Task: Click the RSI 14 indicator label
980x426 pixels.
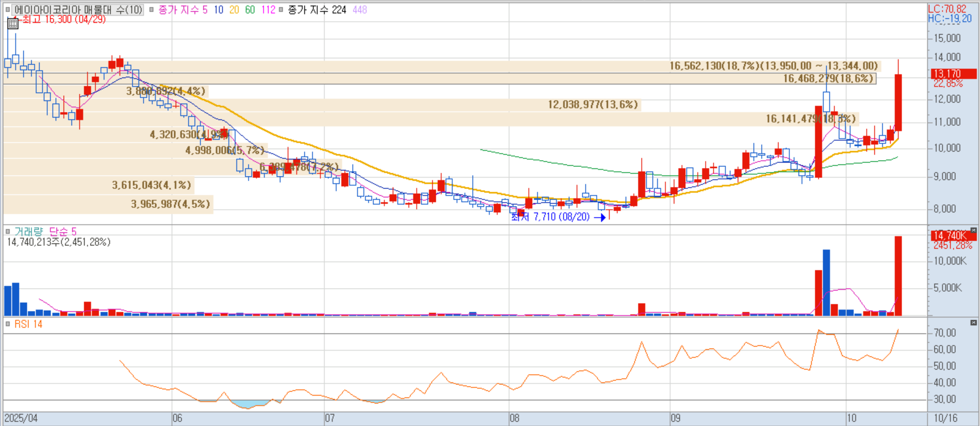Action: 28,324
